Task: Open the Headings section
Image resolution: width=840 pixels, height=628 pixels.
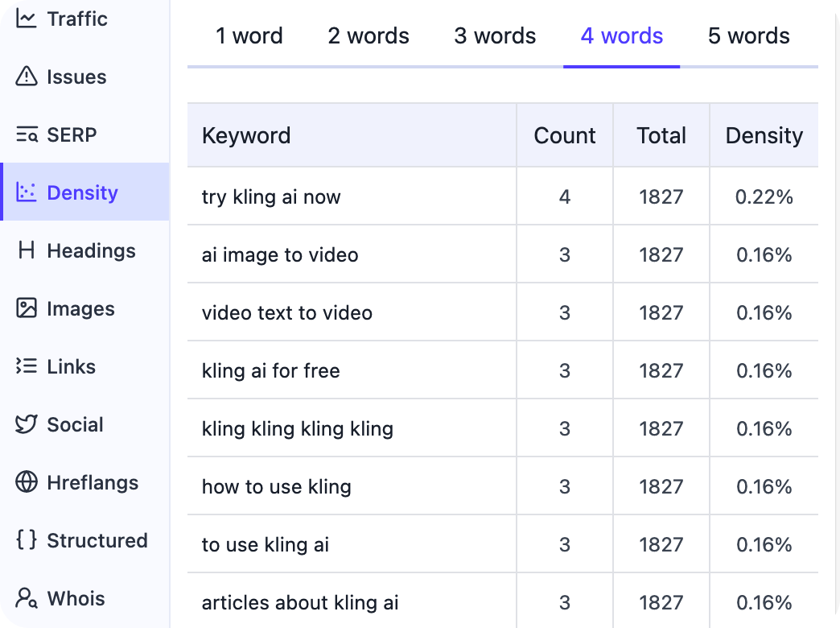Action: coord(84,250)
